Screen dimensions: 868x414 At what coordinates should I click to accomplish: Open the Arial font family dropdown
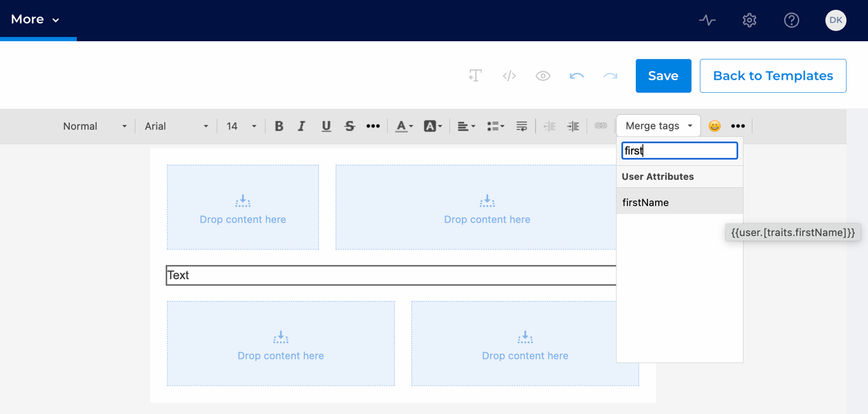(176, 126)
